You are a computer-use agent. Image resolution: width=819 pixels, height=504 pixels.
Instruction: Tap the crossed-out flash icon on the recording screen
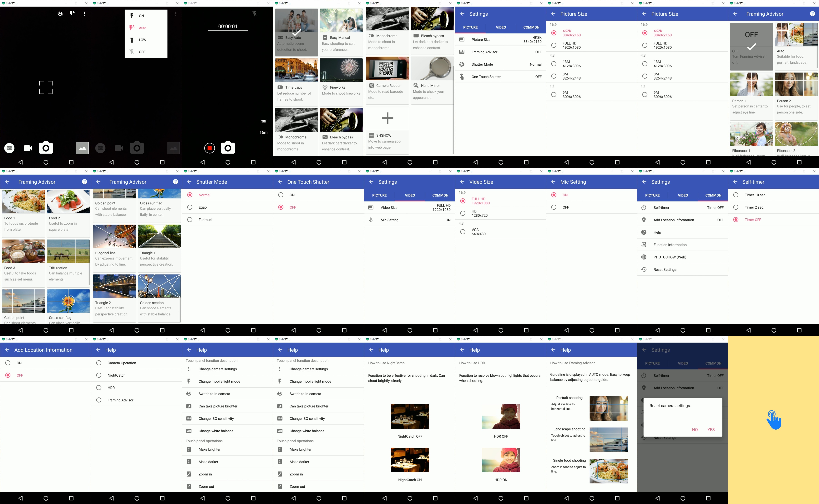tap(254, 14)
